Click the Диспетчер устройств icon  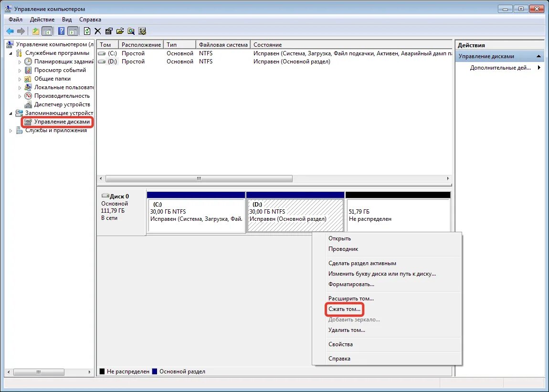(28, 104)
